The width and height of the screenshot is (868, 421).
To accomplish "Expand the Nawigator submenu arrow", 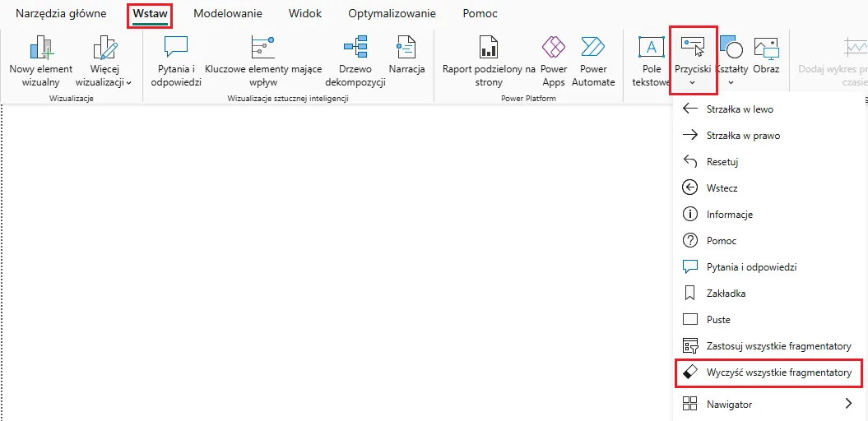I will pos(848,404).
